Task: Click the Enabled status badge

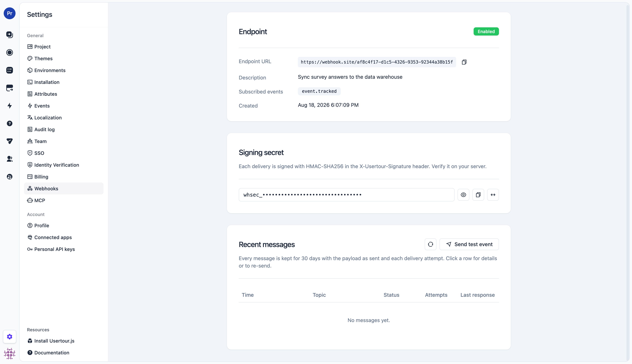Action: pos(486,31)
